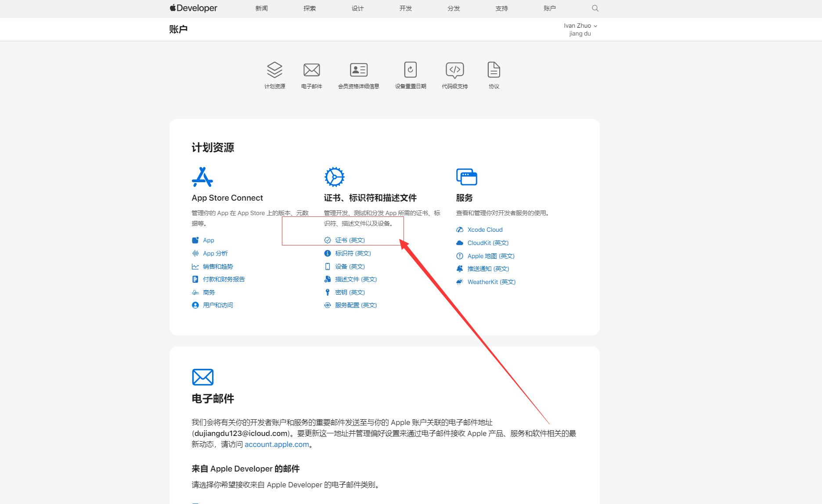822x504 pixels.
Task: Click the 设备 phone icon
Action: (328, 266)
